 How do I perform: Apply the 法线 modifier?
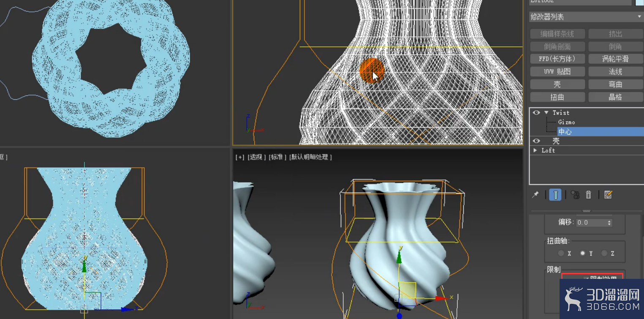(x=615, y=72)
